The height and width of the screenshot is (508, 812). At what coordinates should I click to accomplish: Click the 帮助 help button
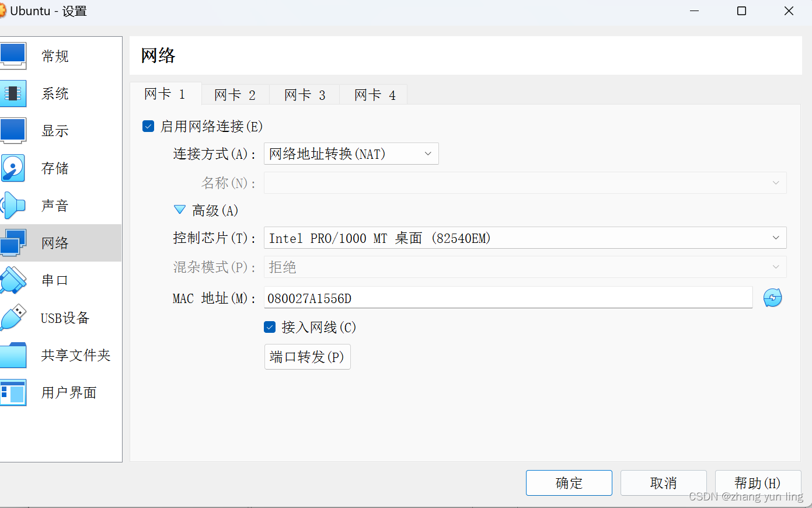[x=758, y=483]
